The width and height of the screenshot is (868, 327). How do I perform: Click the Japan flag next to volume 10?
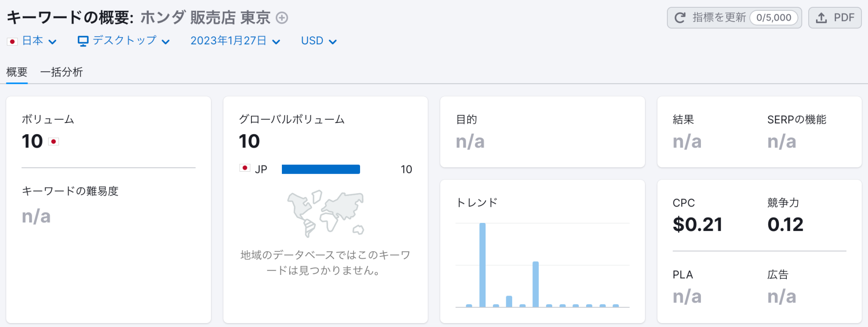pyautogui.click(x=53, y=142)
